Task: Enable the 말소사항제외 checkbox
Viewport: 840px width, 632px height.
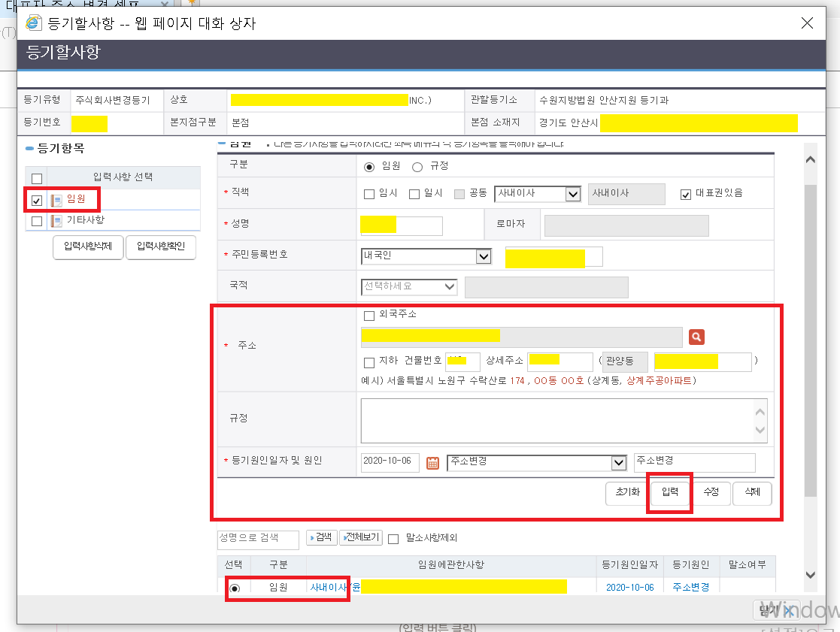Action: (x=393, y=538)
